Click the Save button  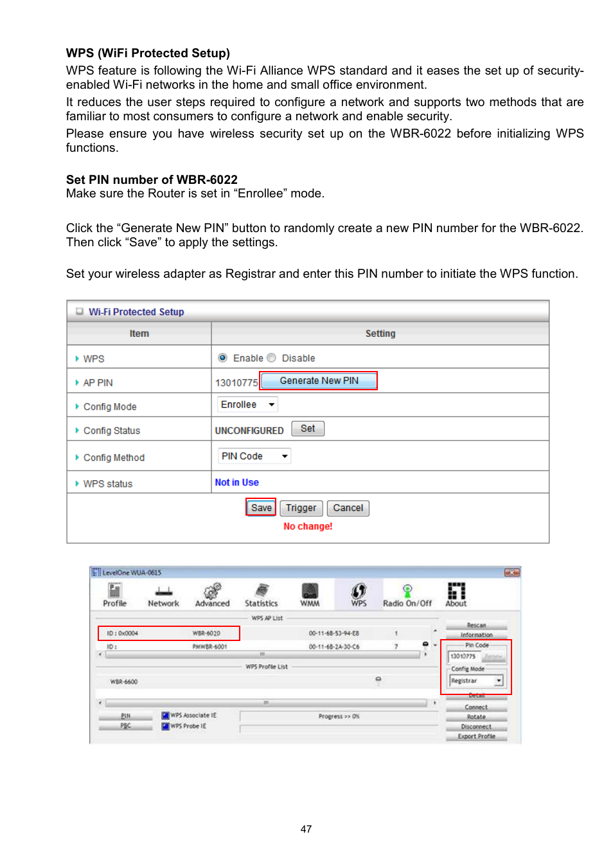[261, 507]
